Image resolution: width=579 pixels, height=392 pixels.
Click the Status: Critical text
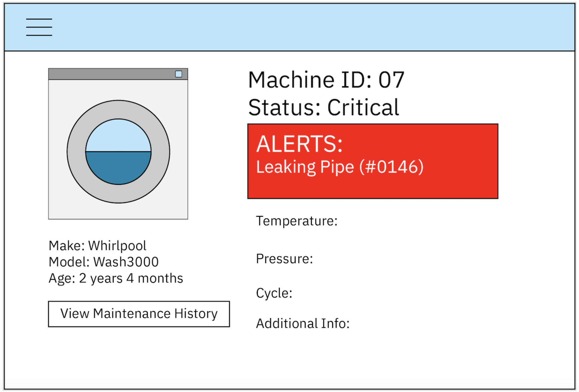[x=324, y=107]
